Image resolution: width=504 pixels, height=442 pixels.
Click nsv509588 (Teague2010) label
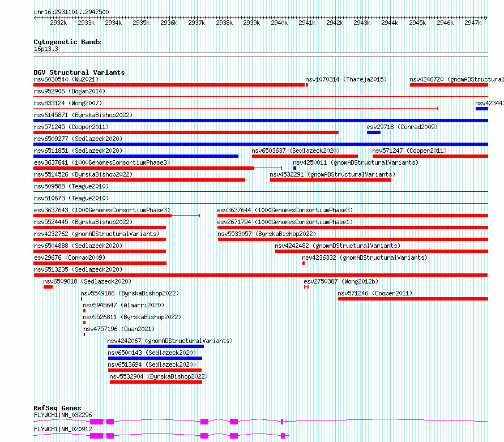tap(71, 186)
